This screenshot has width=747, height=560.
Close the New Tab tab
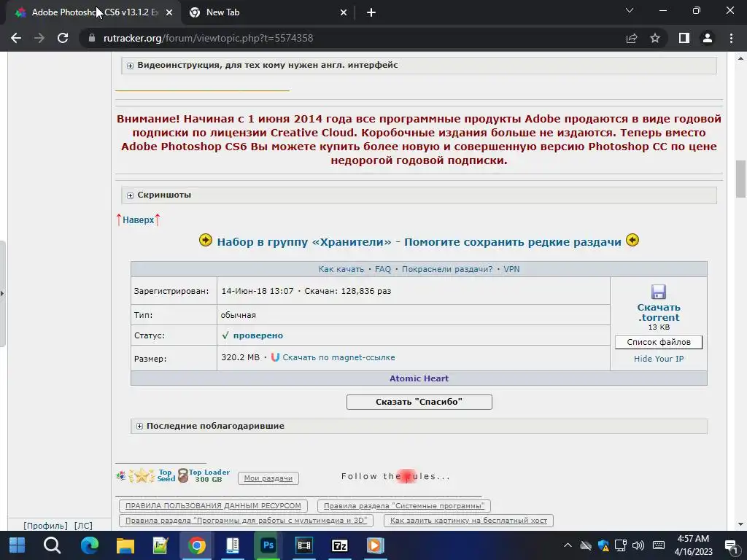(x=344, y=13)
